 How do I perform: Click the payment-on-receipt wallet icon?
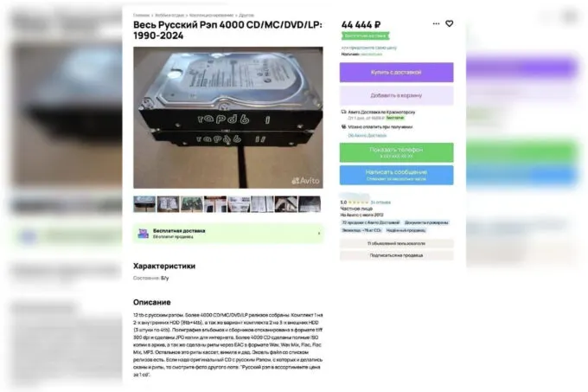343,127
